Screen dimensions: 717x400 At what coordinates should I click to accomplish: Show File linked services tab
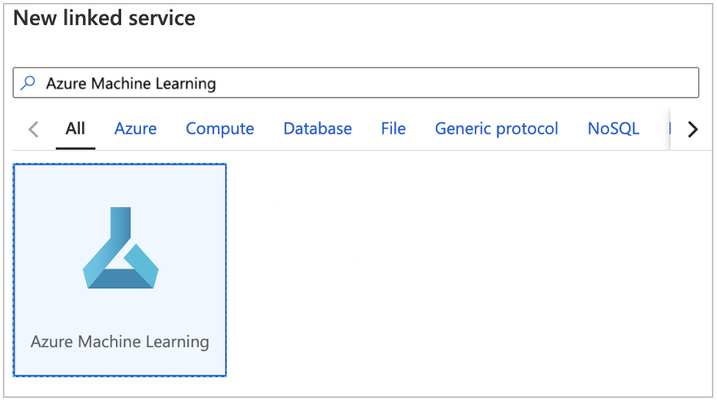pos(393,128)
